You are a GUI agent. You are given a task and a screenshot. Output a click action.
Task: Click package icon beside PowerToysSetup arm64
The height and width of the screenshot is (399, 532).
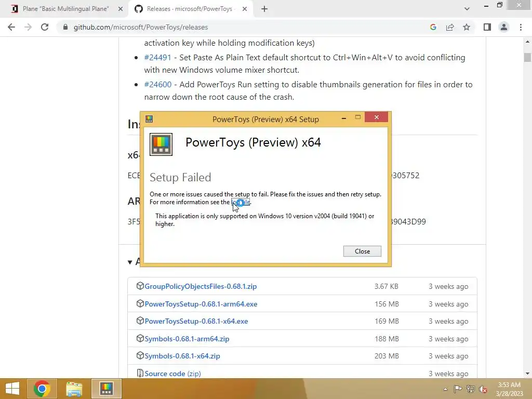(140, 303)
